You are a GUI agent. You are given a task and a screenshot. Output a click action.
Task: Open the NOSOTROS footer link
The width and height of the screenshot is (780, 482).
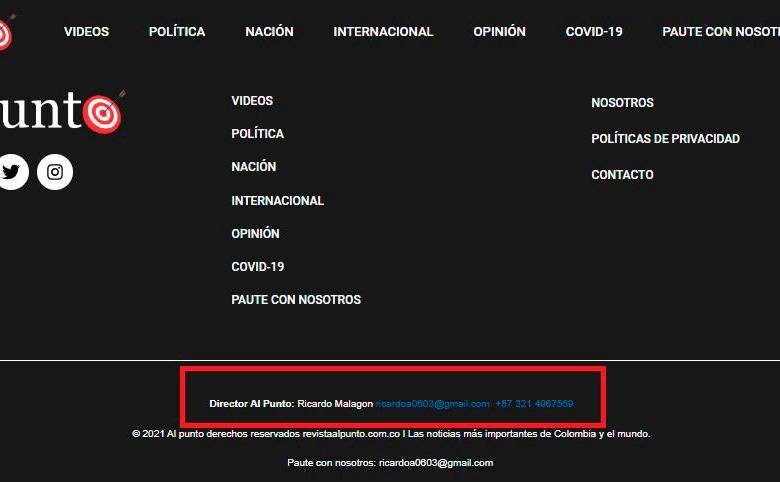pos(622,103)
